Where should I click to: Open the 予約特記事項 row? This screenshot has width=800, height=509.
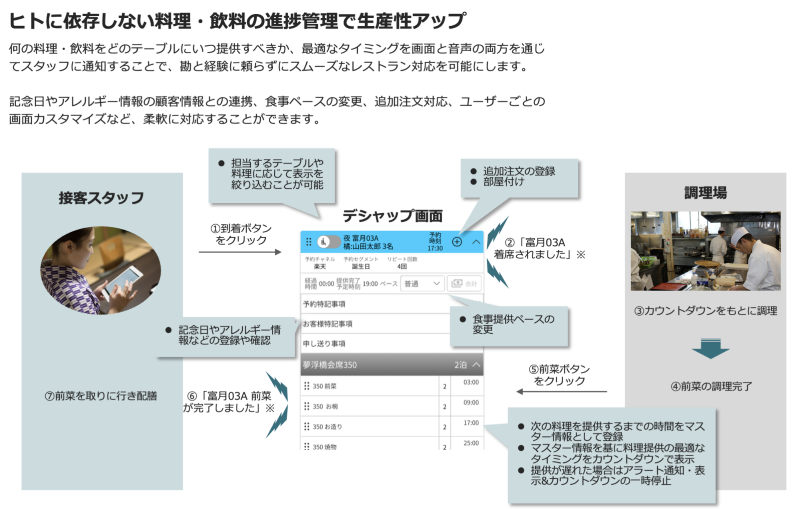coord(391,304)
